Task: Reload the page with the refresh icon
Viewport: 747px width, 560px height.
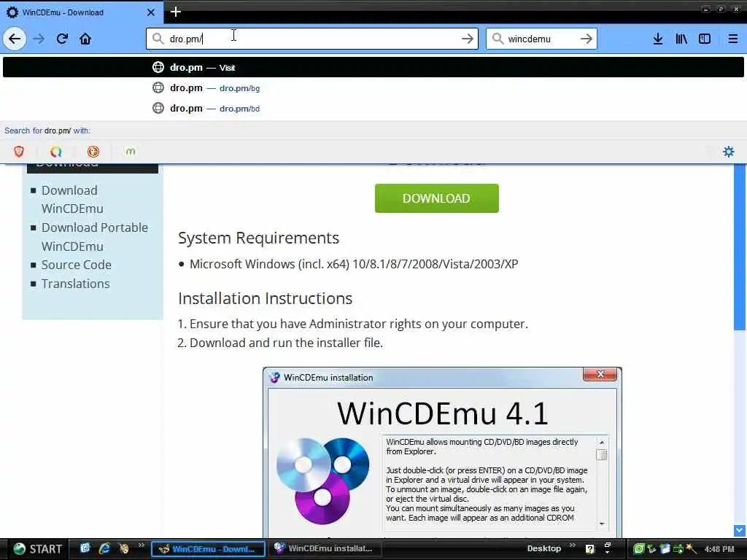Action: point(62,39)
